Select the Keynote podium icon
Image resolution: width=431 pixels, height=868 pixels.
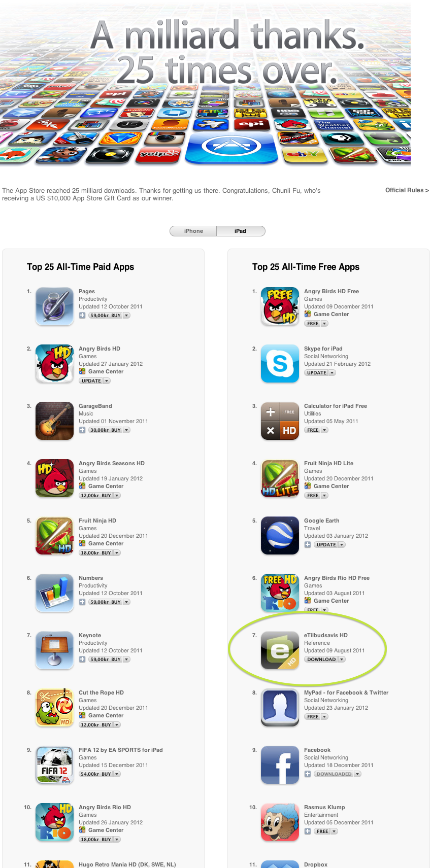coord(54,650)
